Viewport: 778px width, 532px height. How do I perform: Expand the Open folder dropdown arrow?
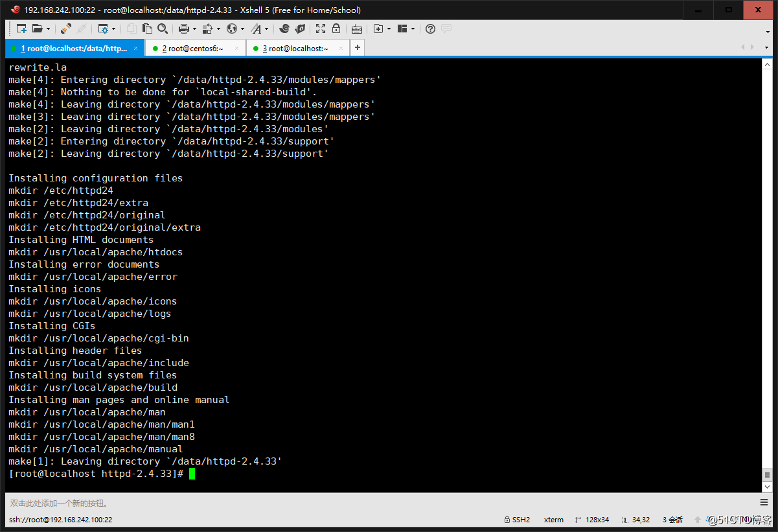click(x=48, y=29)
